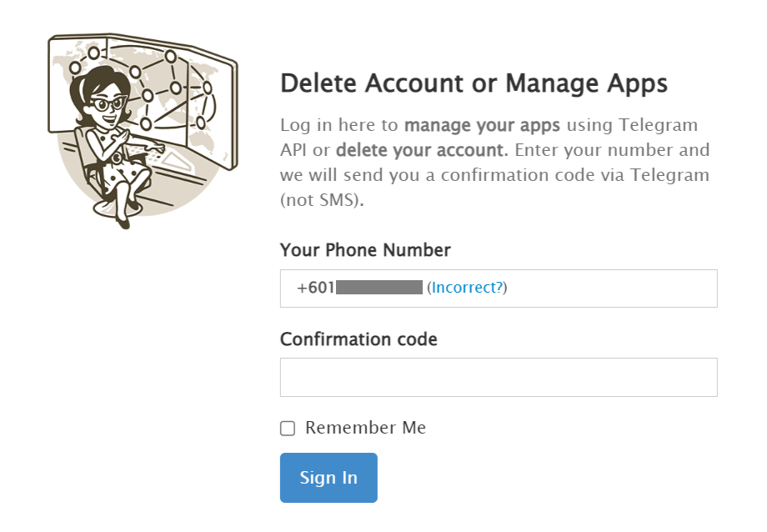This screenshot has width=767, height=532.
Task: Click the gray redacted phone number block
Action: click(378, 288)
